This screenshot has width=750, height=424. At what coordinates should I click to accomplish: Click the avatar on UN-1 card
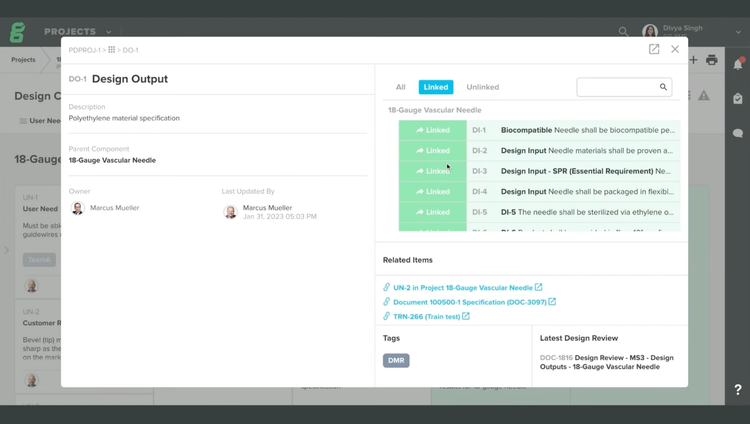[x=32, y=286]
